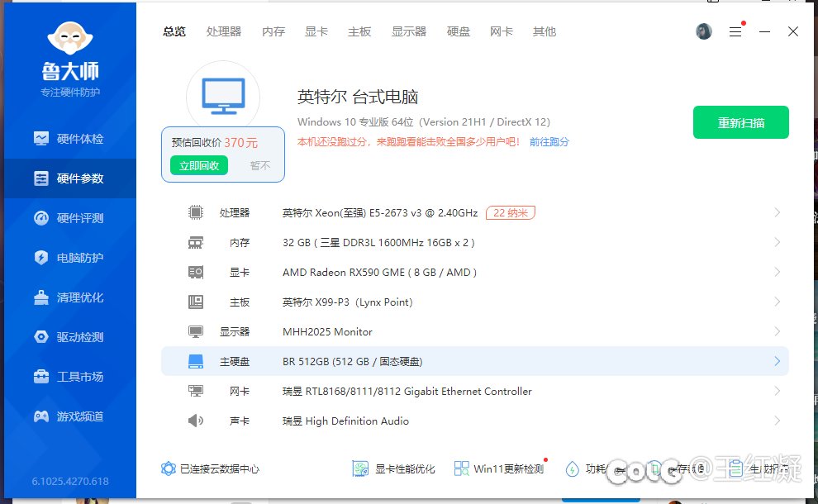
Task: Click AMD Radeon RX590 GME text
Action: [379, 273]
